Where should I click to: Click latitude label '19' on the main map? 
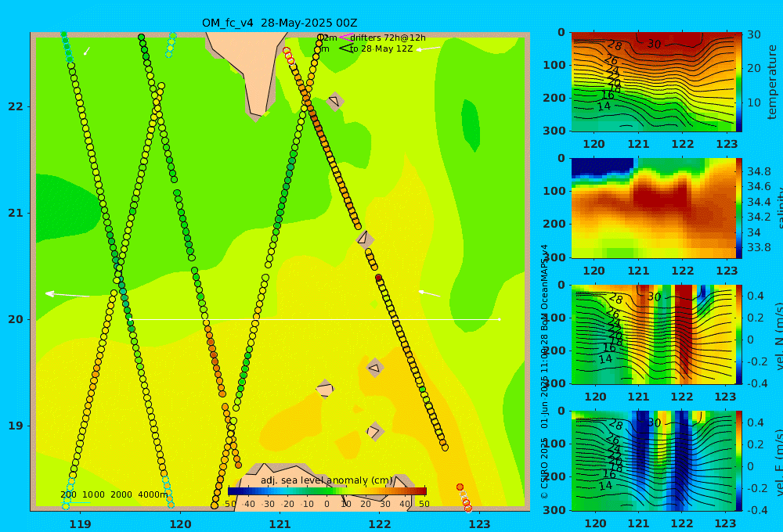pyautogui.click(x=16, y=426)
